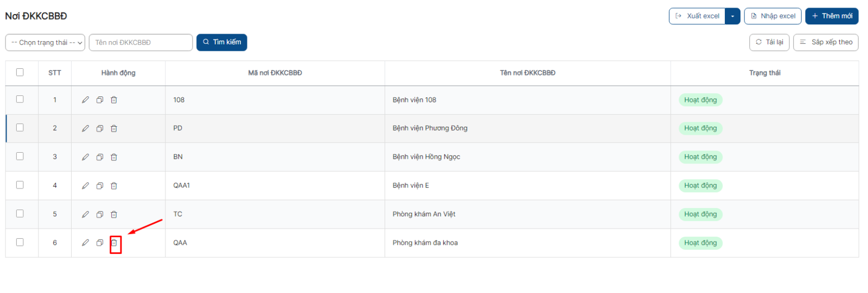Focus the Tên nơi ĐKKCBBĐ search field
Viewport: 868px width, 293px height.
pyautogui.click(x=141, y=42)
